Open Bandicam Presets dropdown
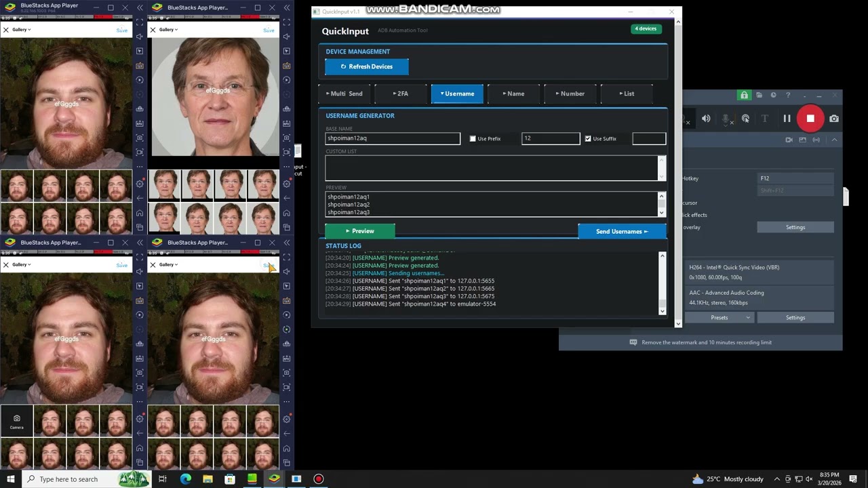The height and width of the screenshot is (488, 868). pyautogui.click(x=719, y=317)
